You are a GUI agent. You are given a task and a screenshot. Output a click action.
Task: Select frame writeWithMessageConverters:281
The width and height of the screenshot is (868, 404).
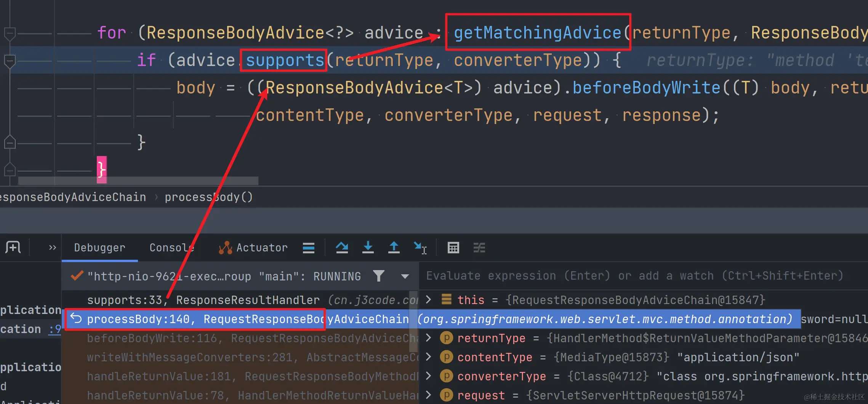pos(240,357)
